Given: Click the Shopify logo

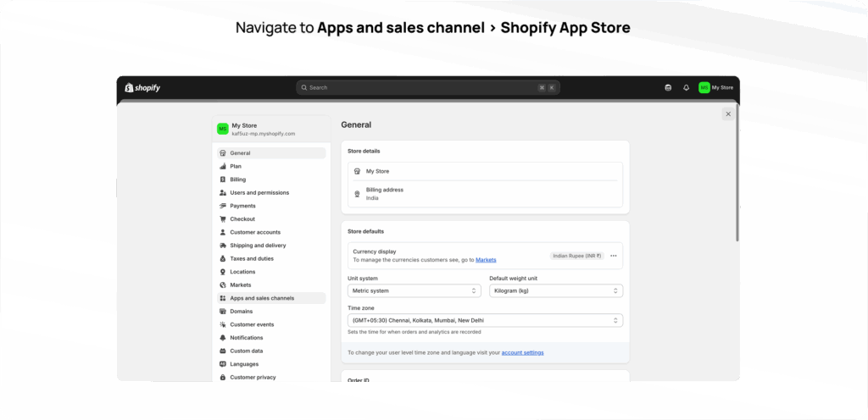Looking at the screenshot, I should (142, 87).
